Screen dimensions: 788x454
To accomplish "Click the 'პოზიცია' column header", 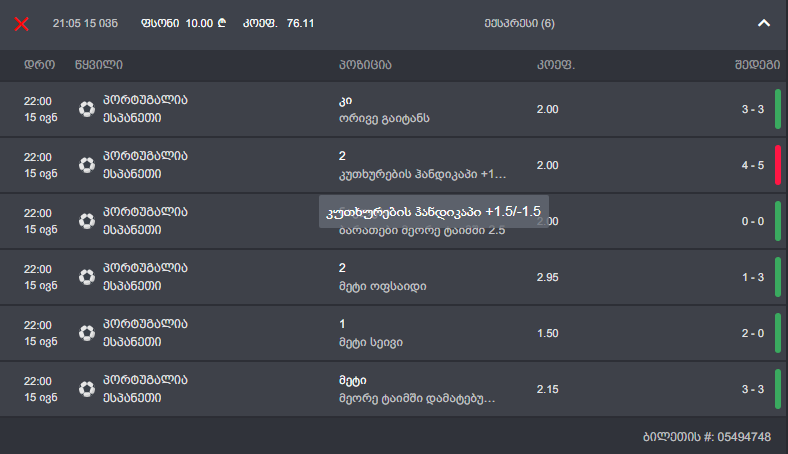I will (x=365, y=65).
